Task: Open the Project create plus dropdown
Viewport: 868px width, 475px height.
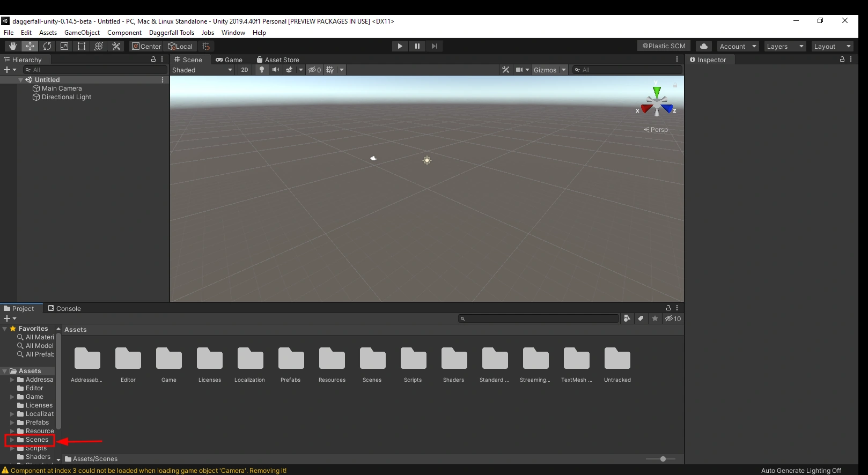Action: [x=10, y=318]
